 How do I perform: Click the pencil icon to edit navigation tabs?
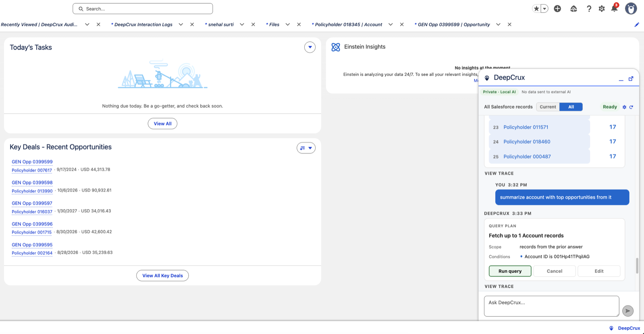637,25
